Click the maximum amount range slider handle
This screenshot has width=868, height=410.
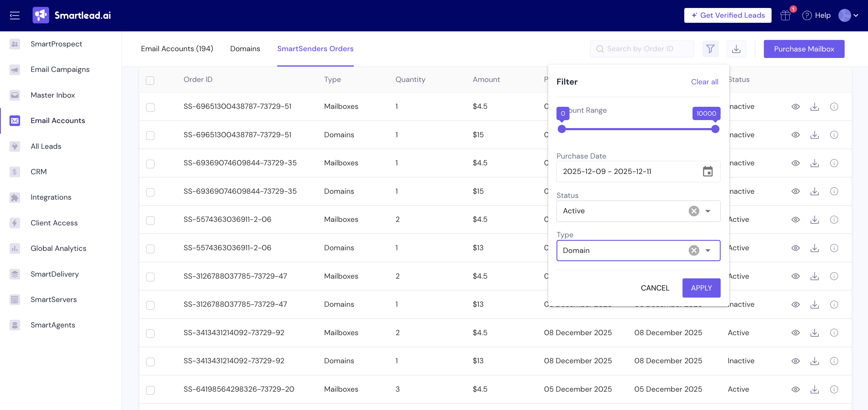click(715, 129)
